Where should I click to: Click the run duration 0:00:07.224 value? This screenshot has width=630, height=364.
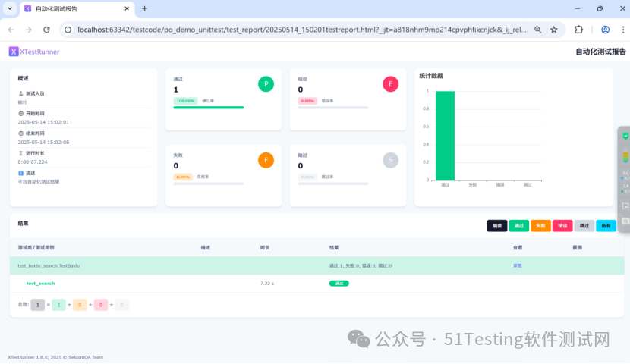pyautogui.click(x=33, y=162)
